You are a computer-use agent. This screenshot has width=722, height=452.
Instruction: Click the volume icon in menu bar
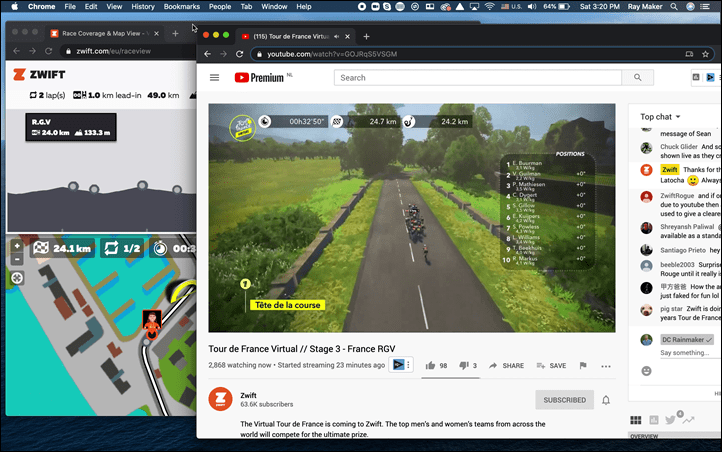(x=532, y=6)
